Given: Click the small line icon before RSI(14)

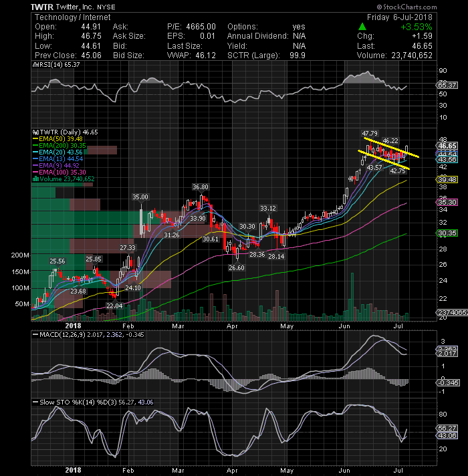Looking at the screenshot, I should pyautogui.click(x=35, y=65).
